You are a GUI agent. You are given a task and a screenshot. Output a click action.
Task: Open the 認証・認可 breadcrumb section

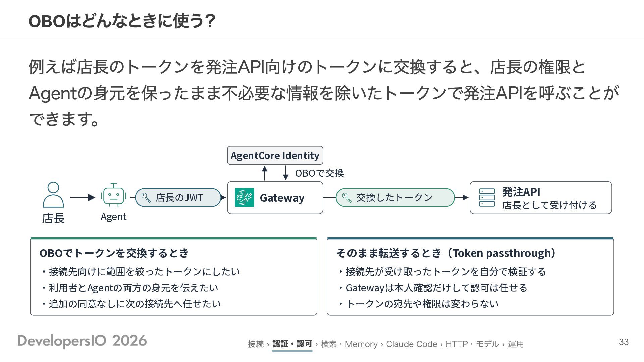pos(292,344)
